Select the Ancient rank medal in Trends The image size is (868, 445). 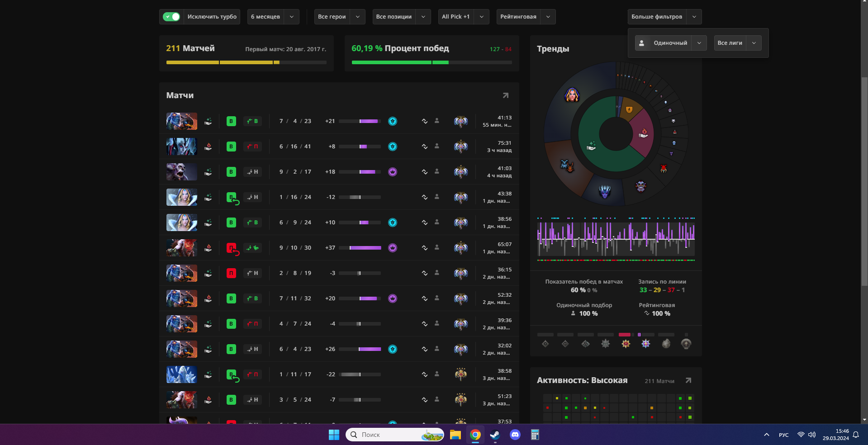(645, 344)
